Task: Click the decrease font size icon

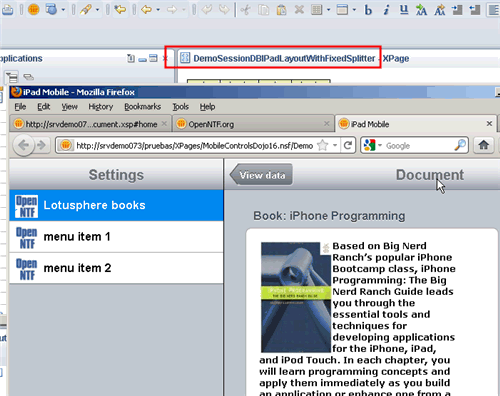Action: click(440, 10)
